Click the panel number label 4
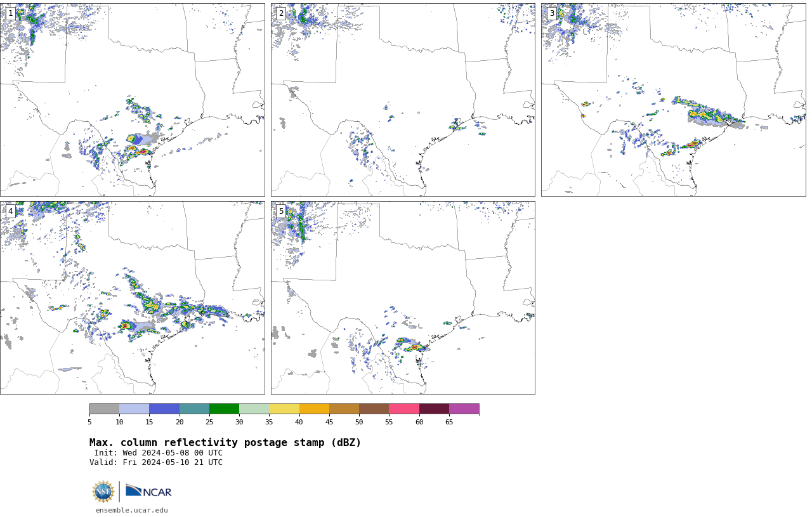Viewport: 812px width, 517px height. coord(10,211)
